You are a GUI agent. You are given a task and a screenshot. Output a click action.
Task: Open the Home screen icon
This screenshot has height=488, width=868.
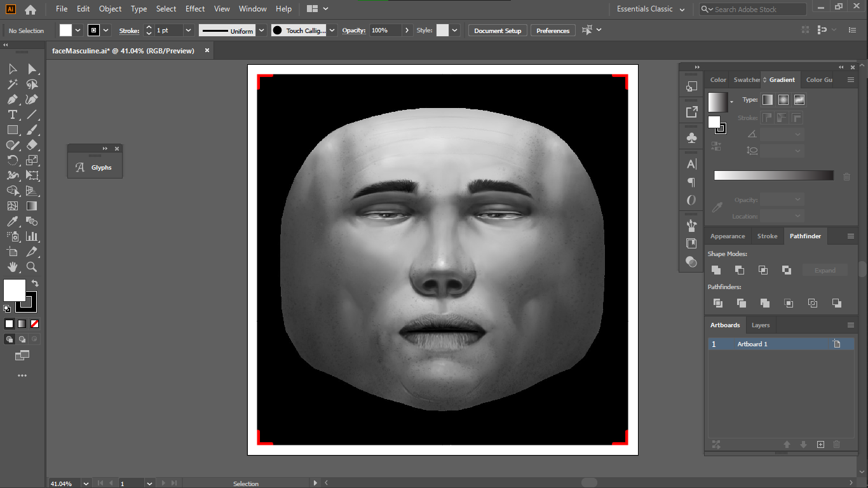[31, 10]
